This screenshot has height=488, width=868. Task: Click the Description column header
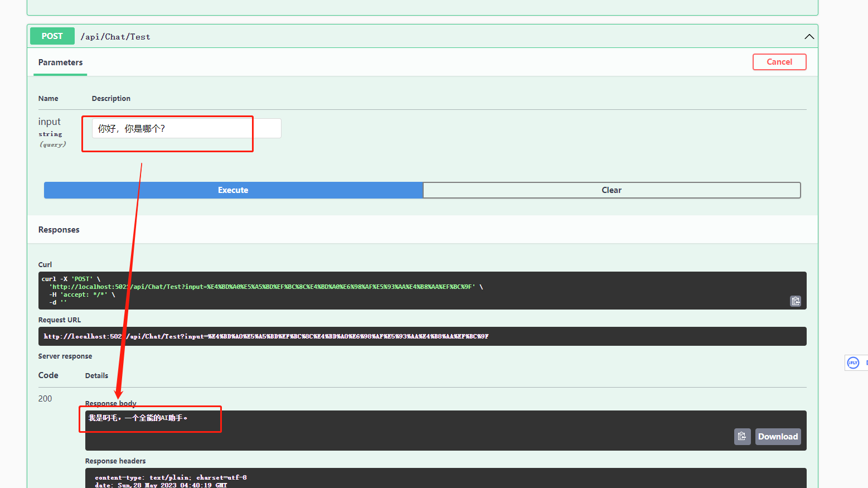(111, 99)
